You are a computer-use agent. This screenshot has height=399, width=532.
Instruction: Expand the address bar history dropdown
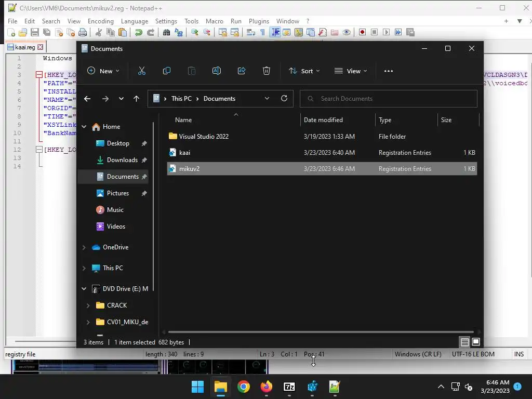tap(267, 98)
